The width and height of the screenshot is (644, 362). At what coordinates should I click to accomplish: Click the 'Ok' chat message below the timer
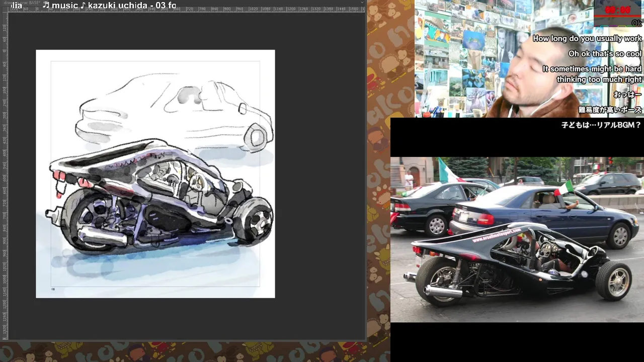[636, 23]
